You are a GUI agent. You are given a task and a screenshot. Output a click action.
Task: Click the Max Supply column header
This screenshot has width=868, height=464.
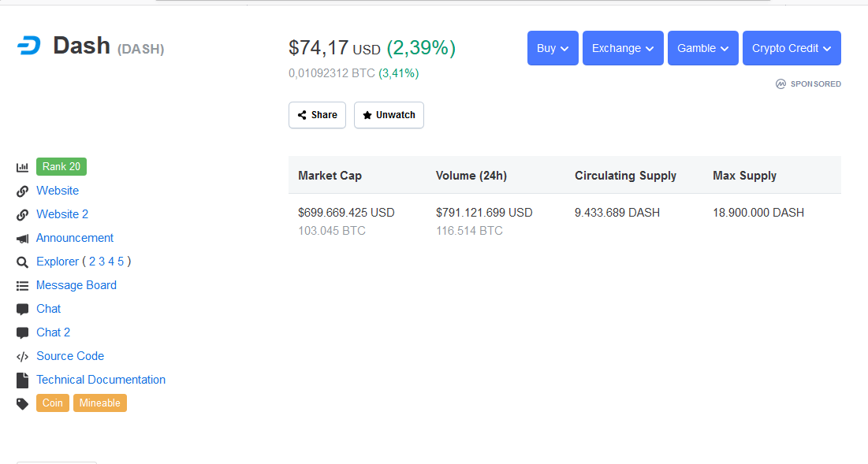tap(744, 176)
